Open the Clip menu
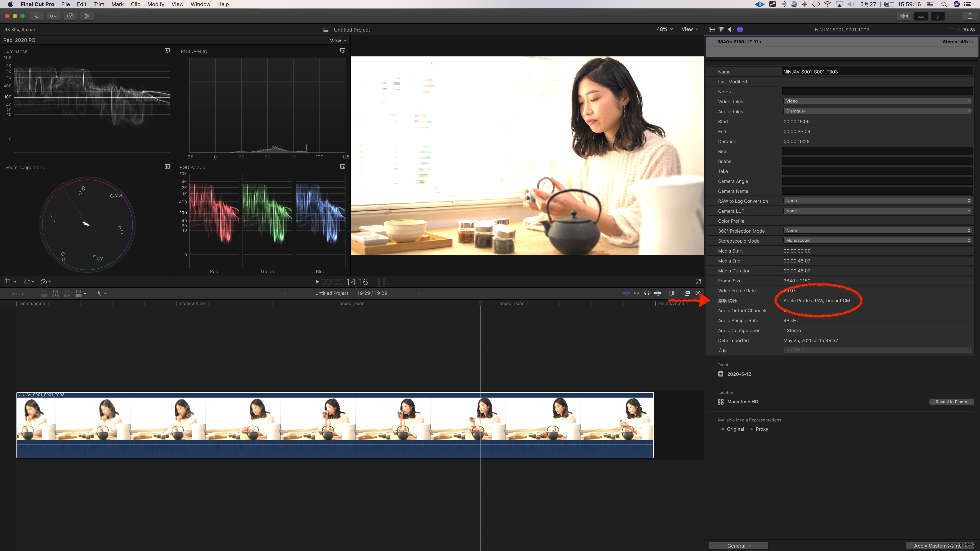 click(x=136, y=4)
